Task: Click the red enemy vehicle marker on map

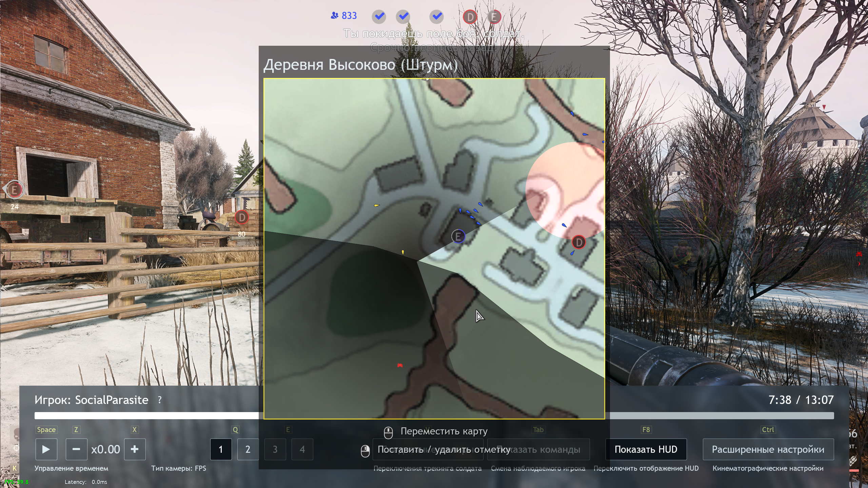Action: (x=400, y=365)
